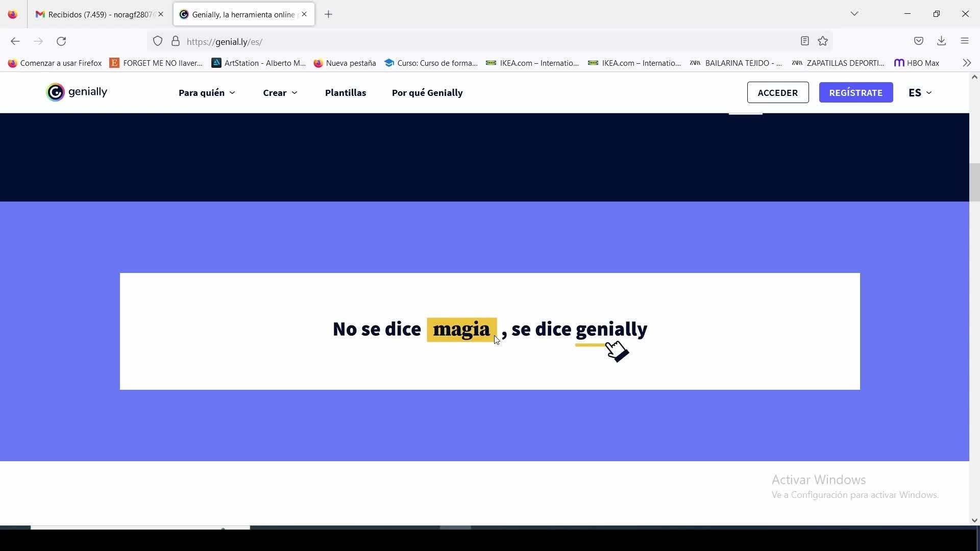Expand the Crear dropdown menu

click(x=280, y=93)
